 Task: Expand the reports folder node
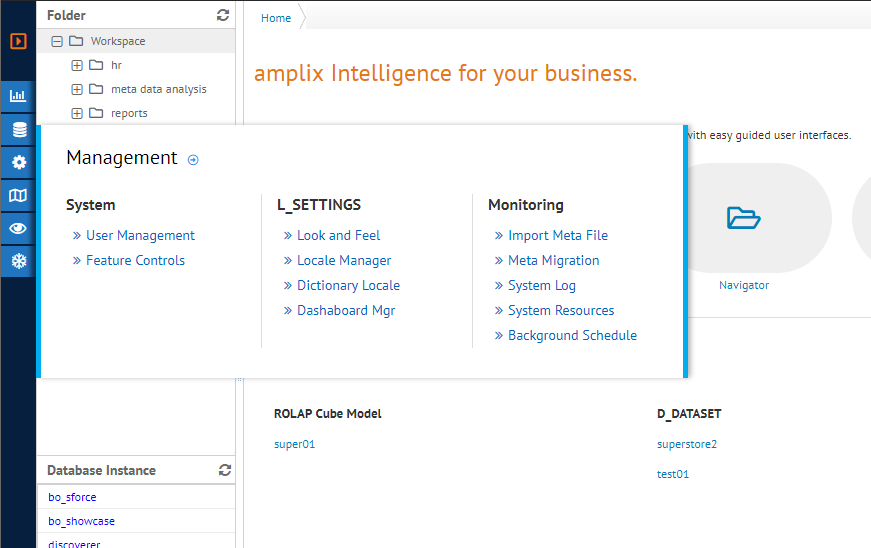coord(77,113)
